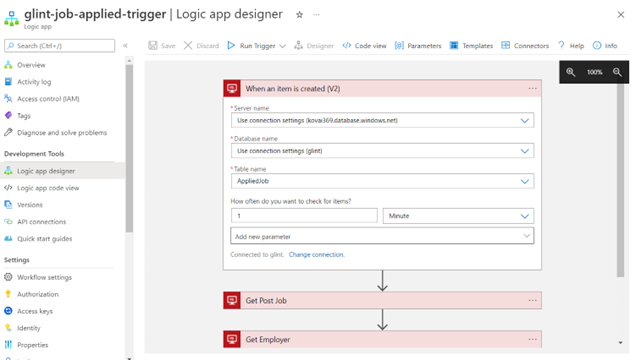Viewport: 636px width, 360px height.
Task: Open Diagnose and solve problems
Action: coord(62,133)
